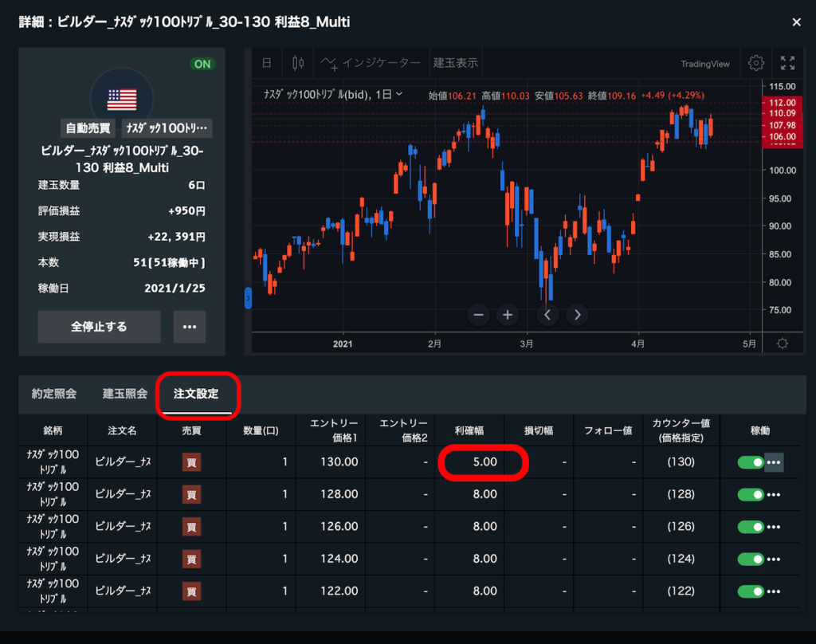This screenshot has width=816, height=644.
Task: Move chart right with arrow button
Action: (x=577, y=315)
